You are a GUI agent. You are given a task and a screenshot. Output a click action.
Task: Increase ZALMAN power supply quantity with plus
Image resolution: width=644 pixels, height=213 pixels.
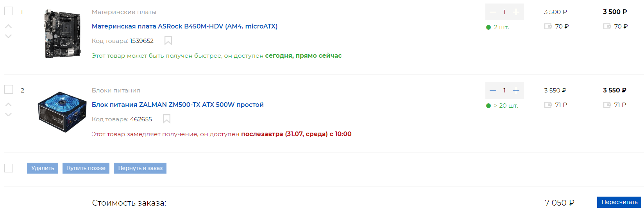[x=516, y=91]
